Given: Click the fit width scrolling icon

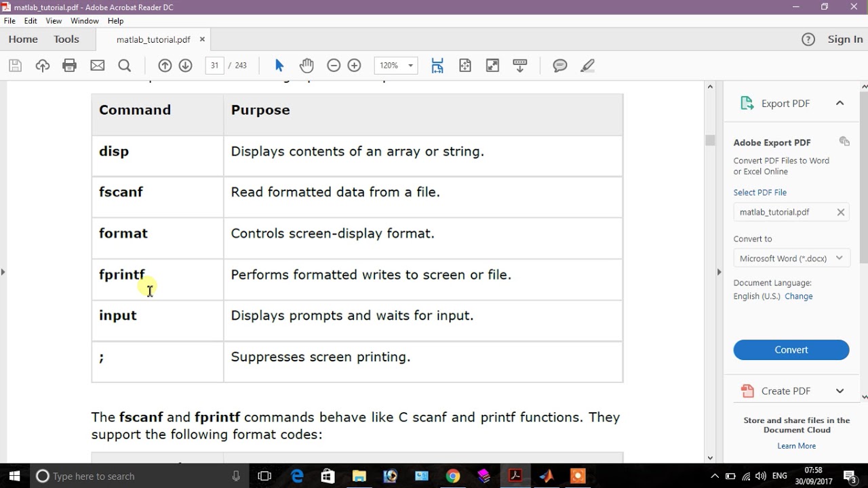Looking at the screenshot, I should (437, 66).
